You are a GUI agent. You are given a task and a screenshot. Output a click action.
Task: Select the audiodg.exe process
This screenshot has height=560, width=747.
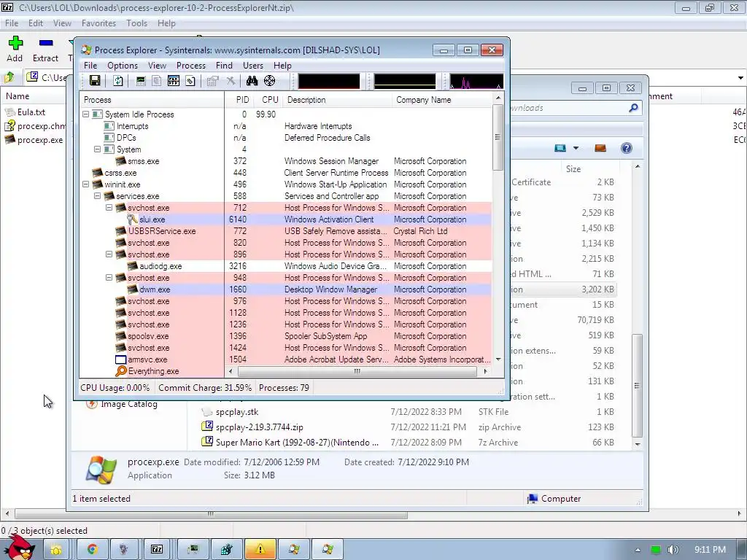(286, 266)
